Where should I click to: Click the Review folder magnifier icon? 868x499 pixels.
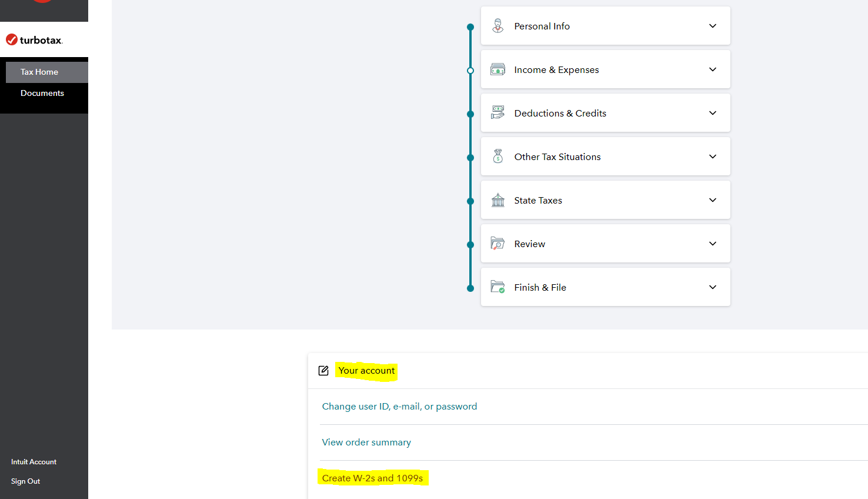pos(498,244)
